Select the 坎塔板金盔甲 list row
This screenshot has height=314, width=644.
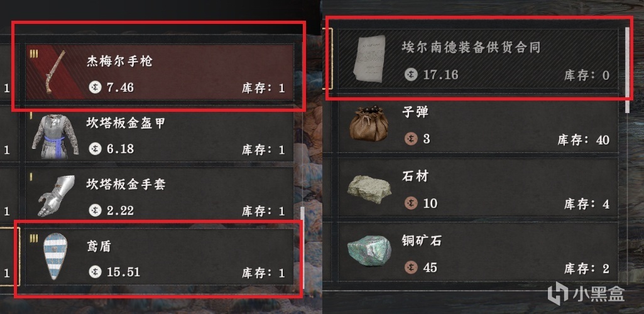[x=160, y=136]
